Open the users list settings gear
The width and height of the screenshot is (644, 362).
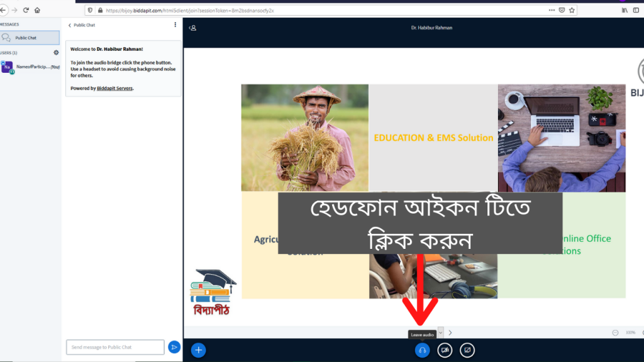click(x=56, y=53)
